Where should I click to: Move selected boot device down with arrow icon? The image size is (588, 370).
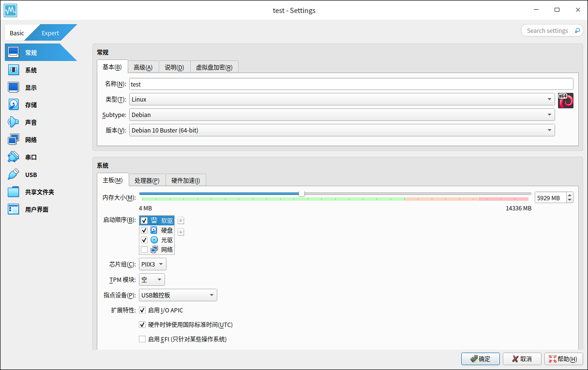click(x=181, y=232)
